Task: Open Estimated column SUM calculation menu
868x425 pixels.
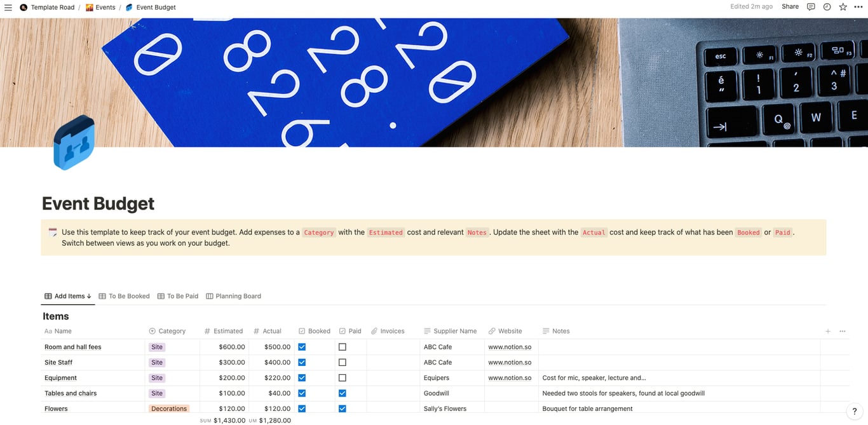Action: click(222, 421)
